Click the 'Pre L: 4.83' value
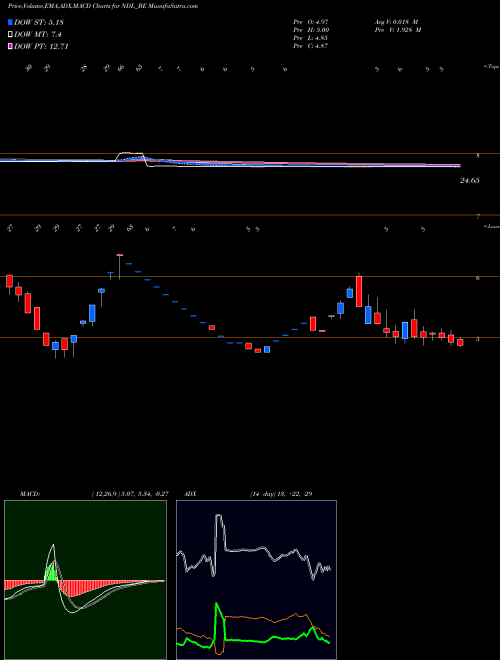This screenshot has height=660, width=500. 311,38
